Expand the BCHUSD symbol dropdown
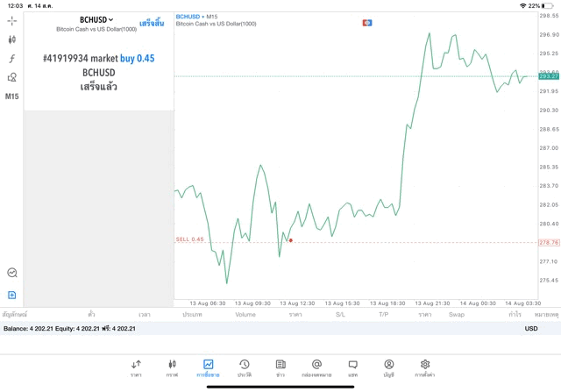Screen dimensions: 561x392 click(97, 19)
